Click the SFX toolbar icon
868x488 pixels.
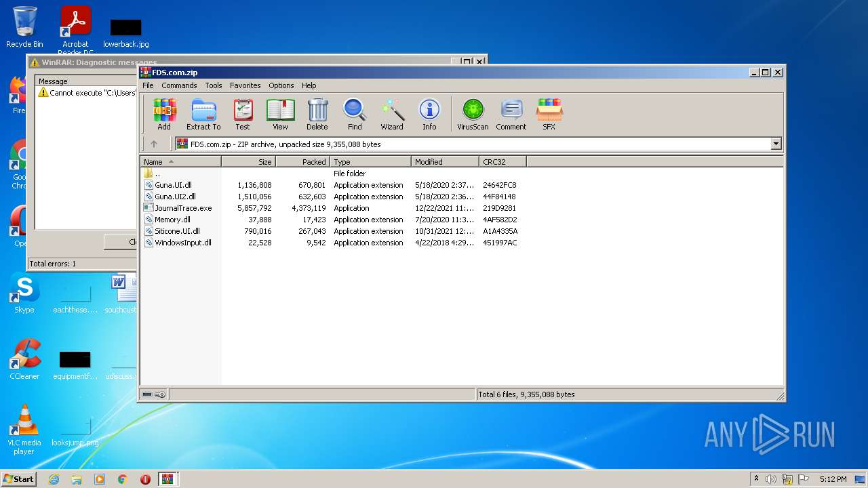click(x=549, y=114)
